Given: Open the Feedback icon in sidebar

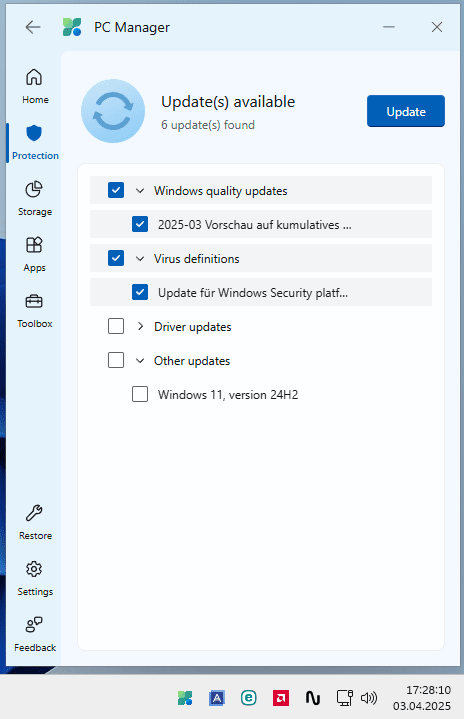Looking at the screenshot, I should (34, 625).
